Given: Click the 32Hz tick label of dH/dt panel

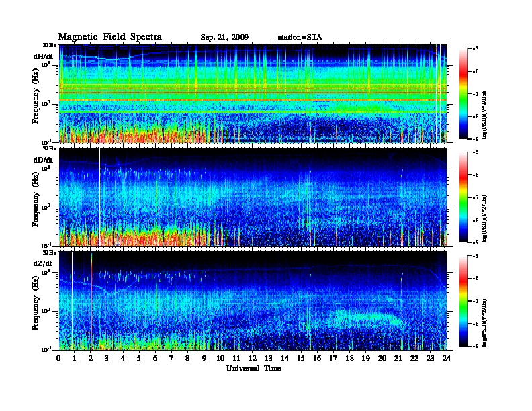Looking at the screenshot, I should (50, 45).
